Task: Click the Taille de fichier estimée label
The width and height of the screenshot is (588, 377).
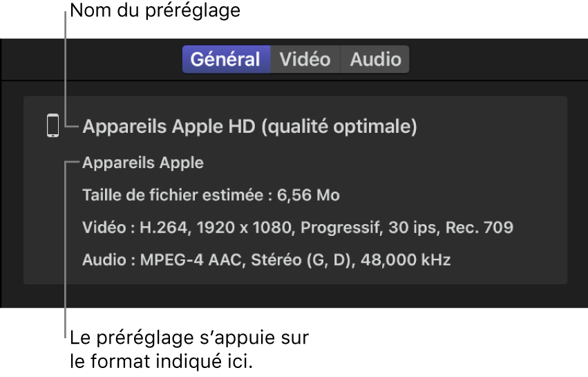Action: click(x=173, y=196)
